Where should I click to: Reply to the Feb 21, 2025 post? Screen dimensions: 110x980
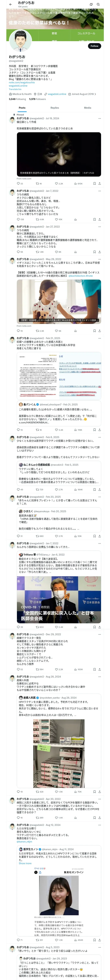(18, 430)
